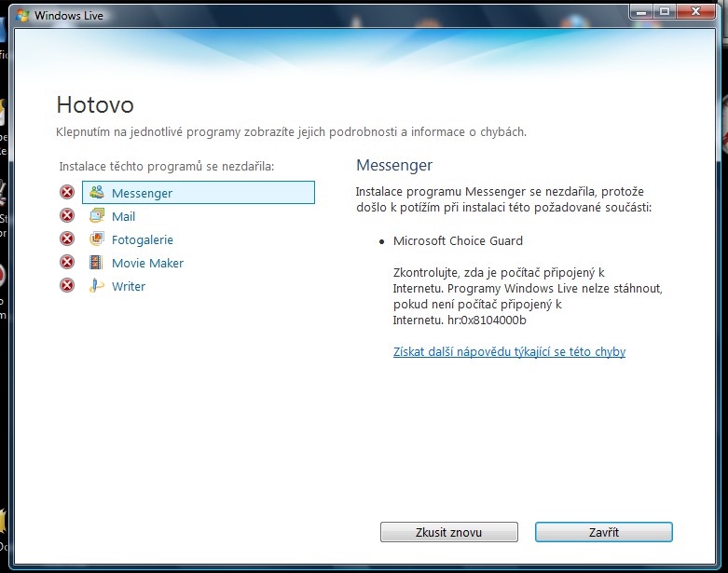Screen dimensions: 728x573
Task: Click the 'Microsoft Choice Guard' text
Action: pyautogui.click(x=458, y=240)
